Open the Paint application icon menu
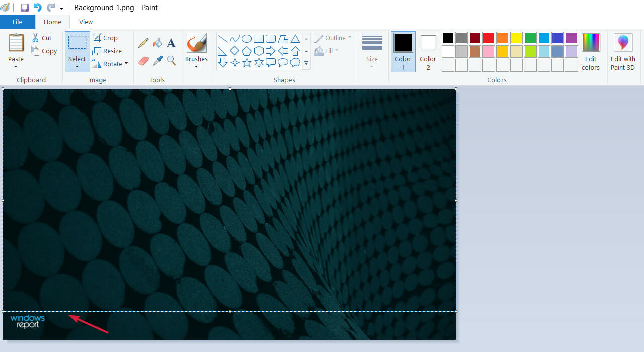 (x=5, y=8)
